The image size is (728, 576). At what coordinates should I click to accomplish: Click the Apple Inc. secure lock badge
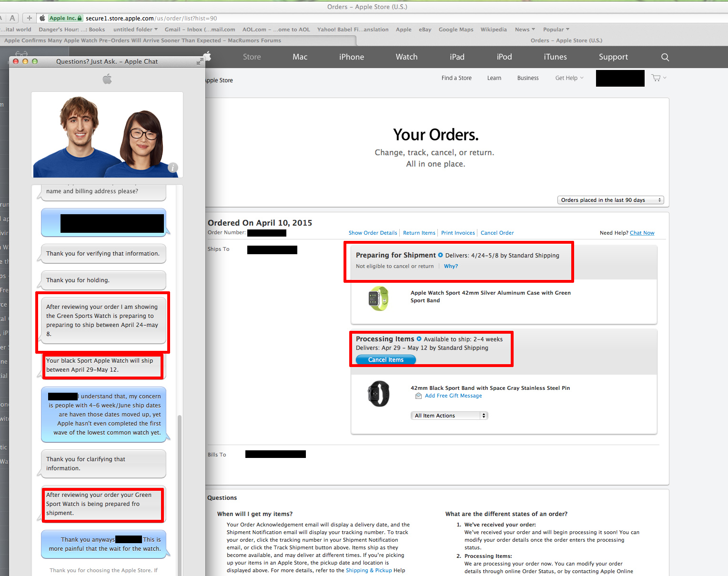[65, 18]
